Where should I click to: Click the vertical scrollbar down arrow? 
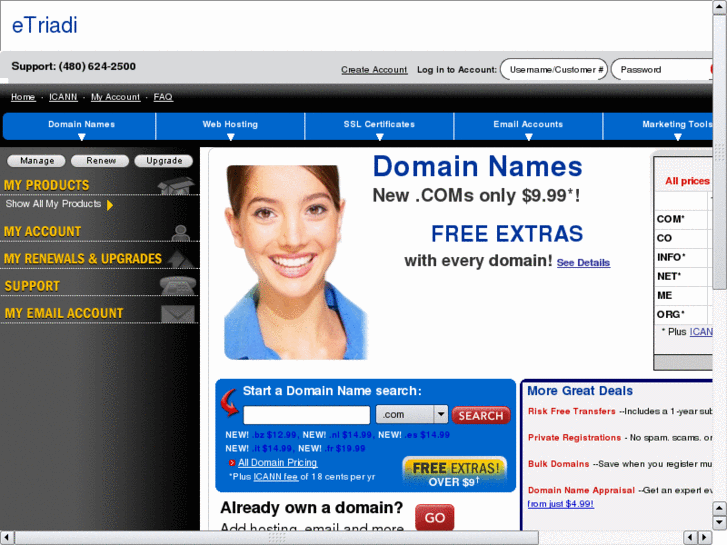click(x=720, y=522)
